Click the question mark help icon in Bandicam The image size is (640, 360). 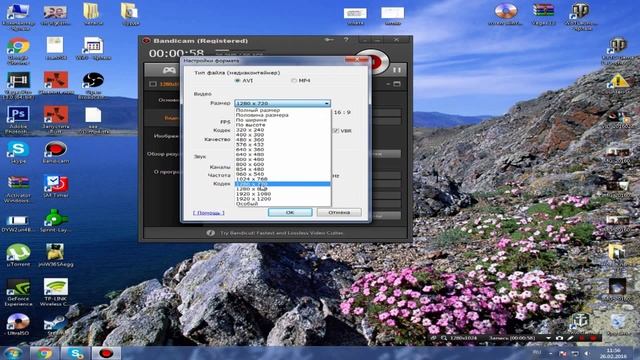pyautogui.click(x=346, y=40)
